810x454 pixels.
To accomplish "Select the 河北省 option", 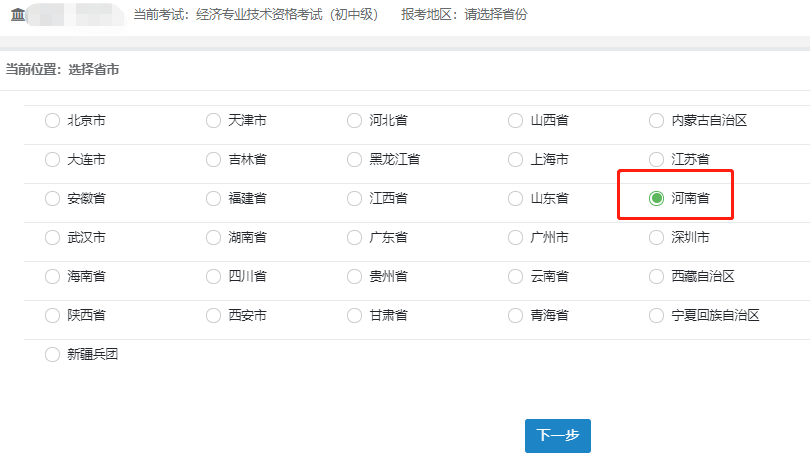I will 354,121.
